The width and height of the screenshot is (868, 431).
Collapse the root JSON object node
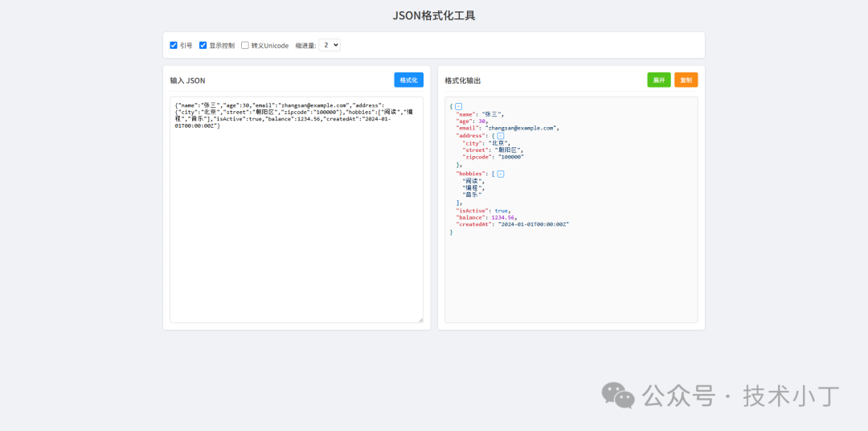(459, 106)
